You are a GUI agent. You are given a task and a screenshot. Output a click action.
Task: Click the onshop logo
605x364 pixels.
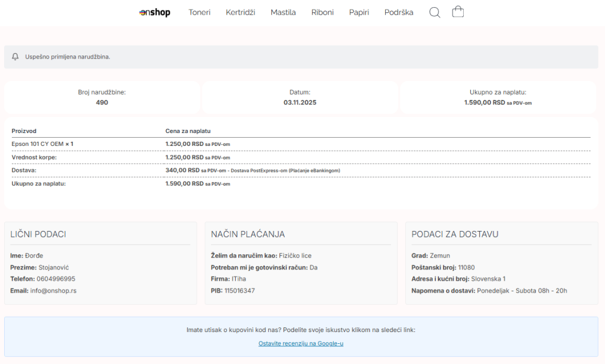(155, 12)
